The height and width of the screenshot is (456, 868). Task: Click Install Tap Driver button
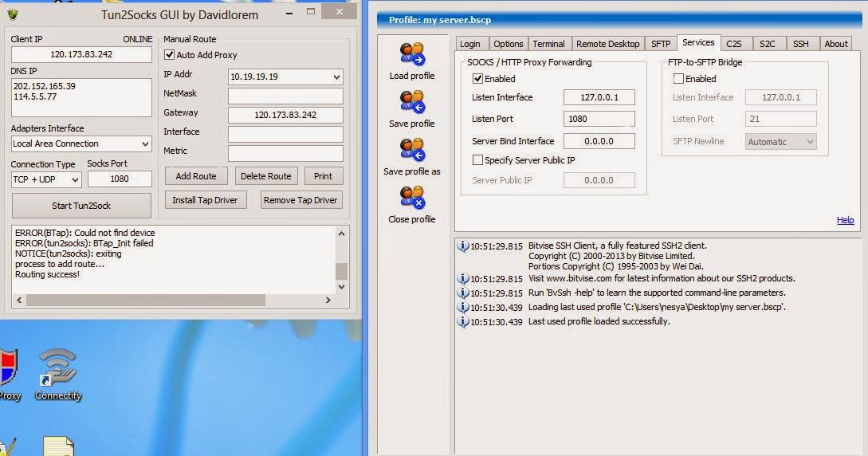tap(205, 200)
